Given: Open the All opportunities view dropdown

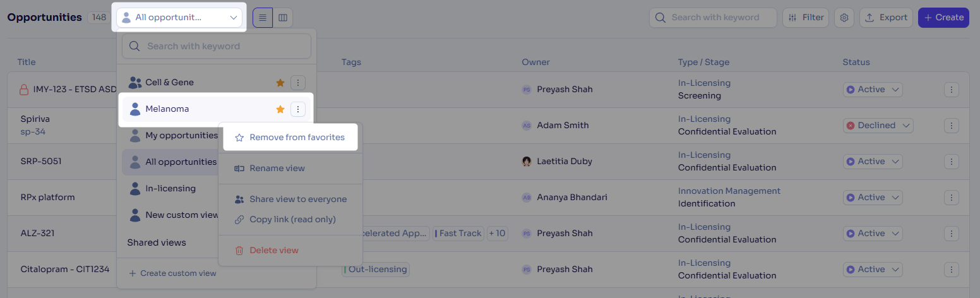Looking at the screenshot, I should pyautogui.click(x=179, y=18).
